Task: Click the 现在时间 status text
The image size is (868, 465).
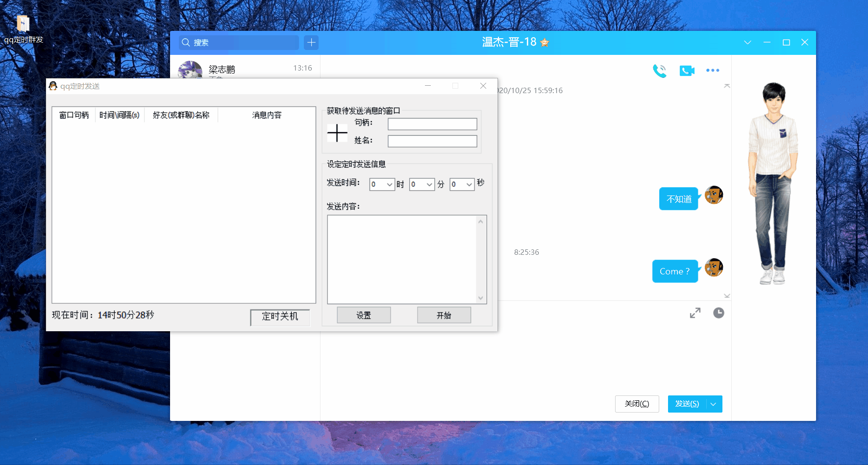Action: point(103,315)
